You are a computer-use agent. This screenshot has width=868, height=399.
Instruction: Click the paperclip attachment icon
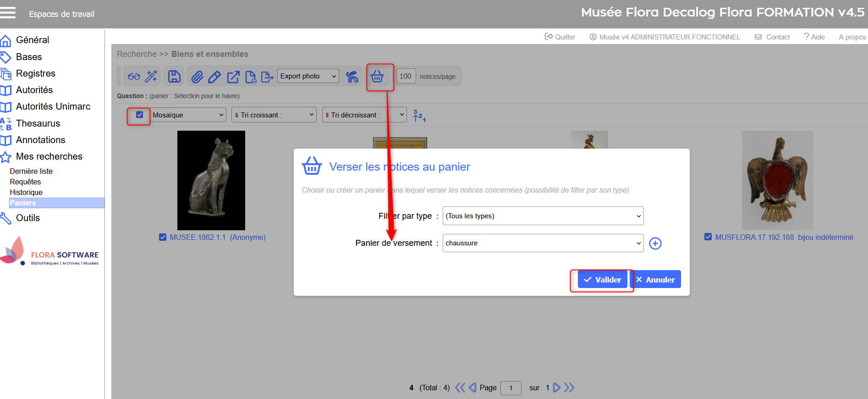pos(197,77)
